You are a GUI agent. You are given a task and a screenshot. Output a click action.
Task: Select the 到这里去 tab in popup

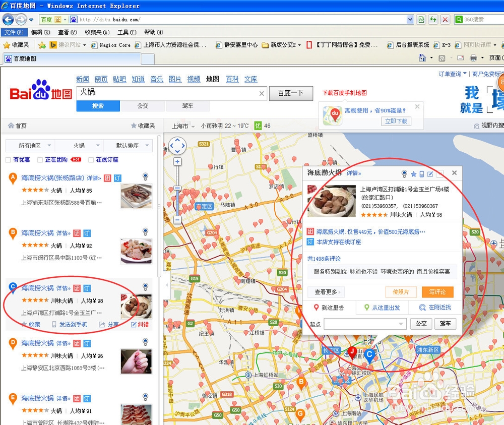(329, 308)
